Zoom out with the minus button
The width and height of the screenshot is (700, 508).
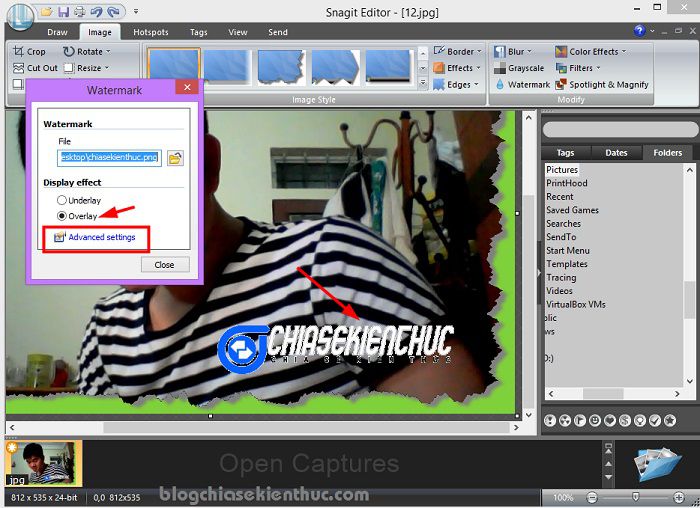[x=592, y=497]
